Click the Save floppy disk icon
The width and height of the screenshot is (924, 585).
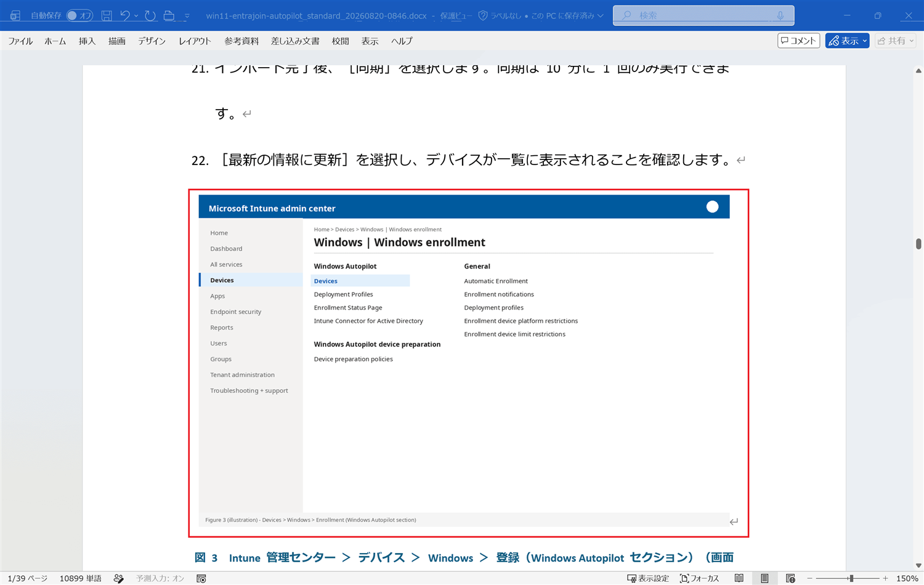pos(107,15)
